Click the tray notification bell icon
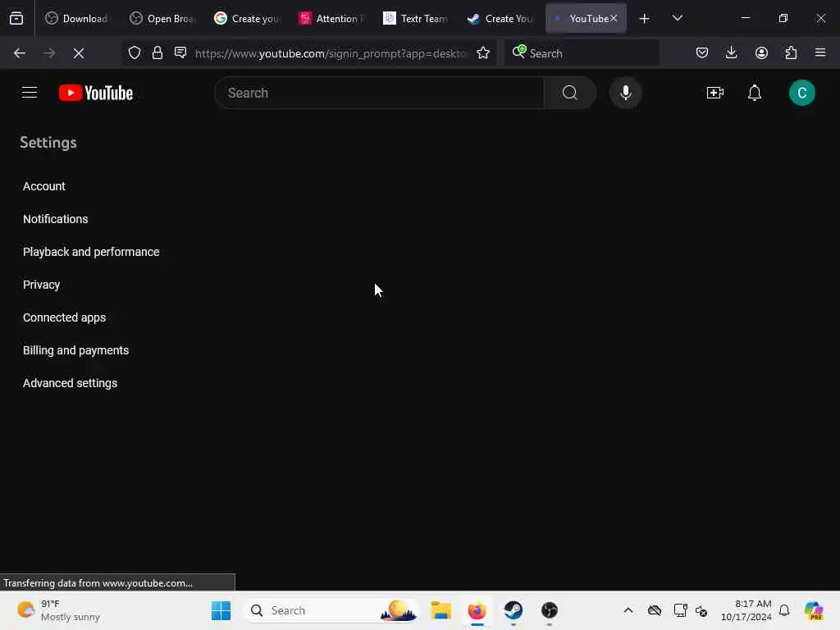The height and width of the screenshot is (630, 840). 784,610
